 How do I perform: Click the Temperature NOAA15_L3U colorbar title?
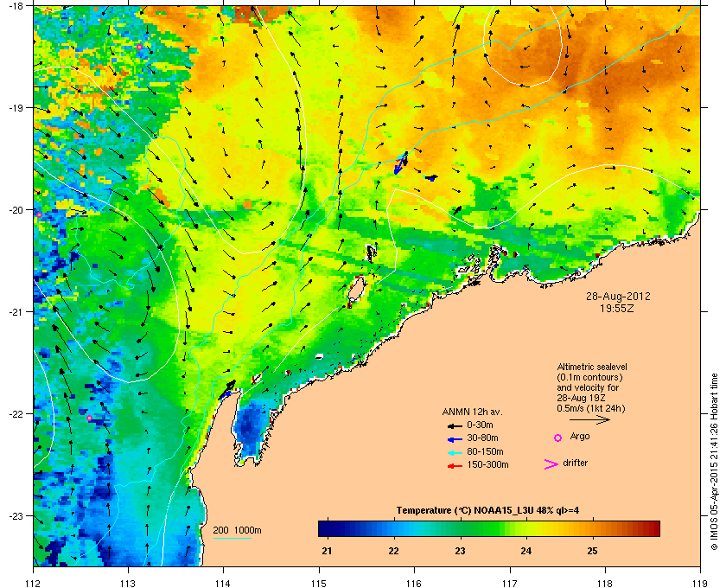(487, 511)
